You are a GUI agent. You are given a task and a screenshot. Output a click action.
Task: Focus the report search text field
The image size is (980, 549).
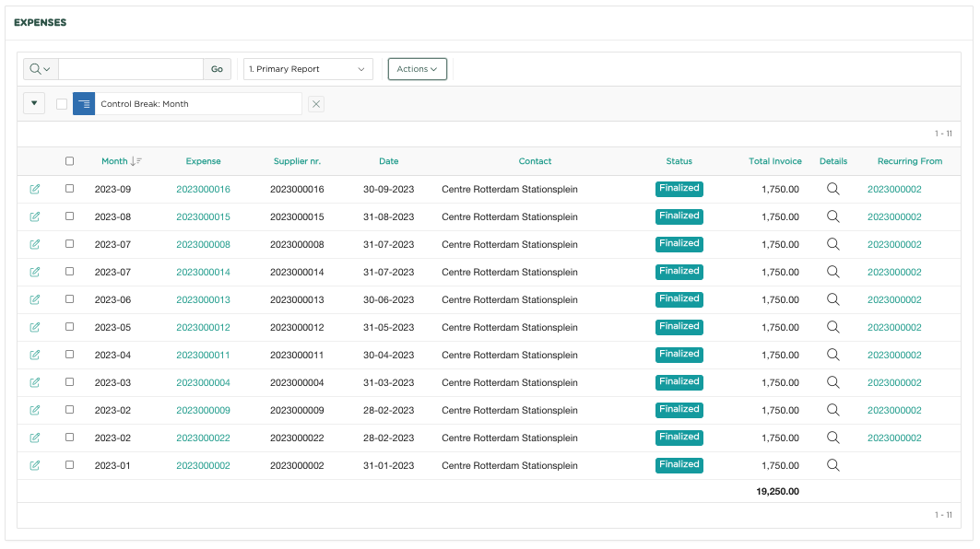tap(131, 69)
